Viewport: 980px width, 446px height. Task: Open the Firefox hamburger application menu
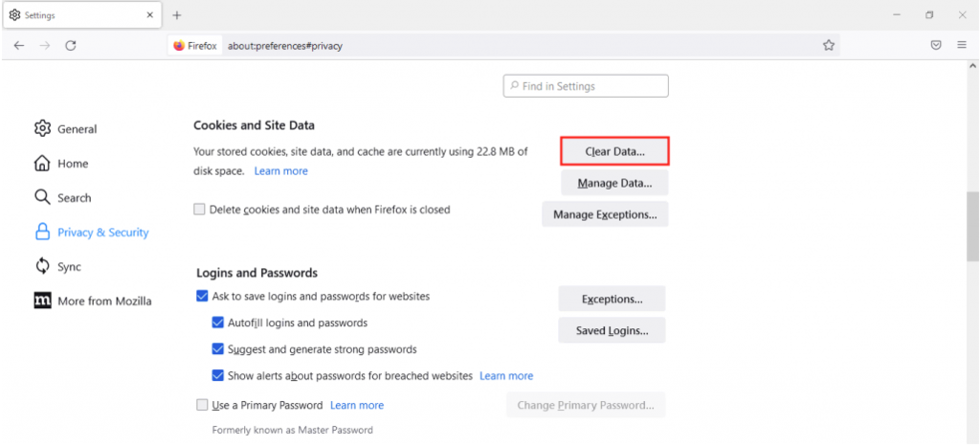pyautogui.click(x=962, y=45)
